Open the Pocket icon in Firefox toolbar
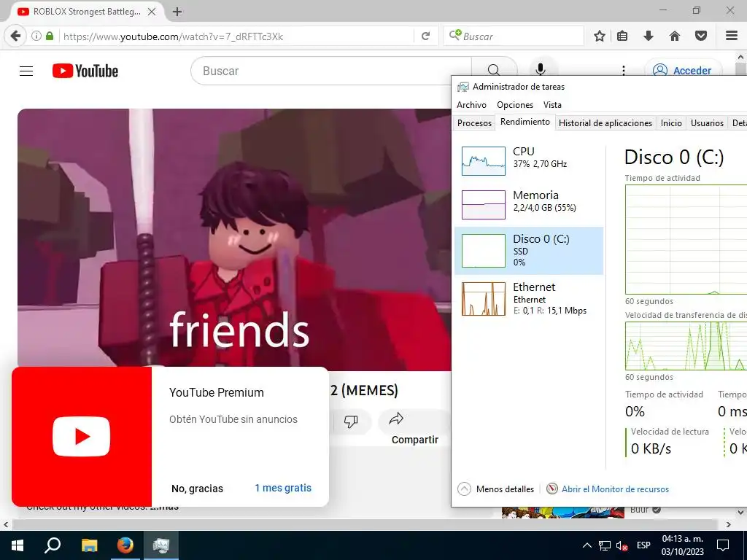747x560 pixels. (701, 36)
